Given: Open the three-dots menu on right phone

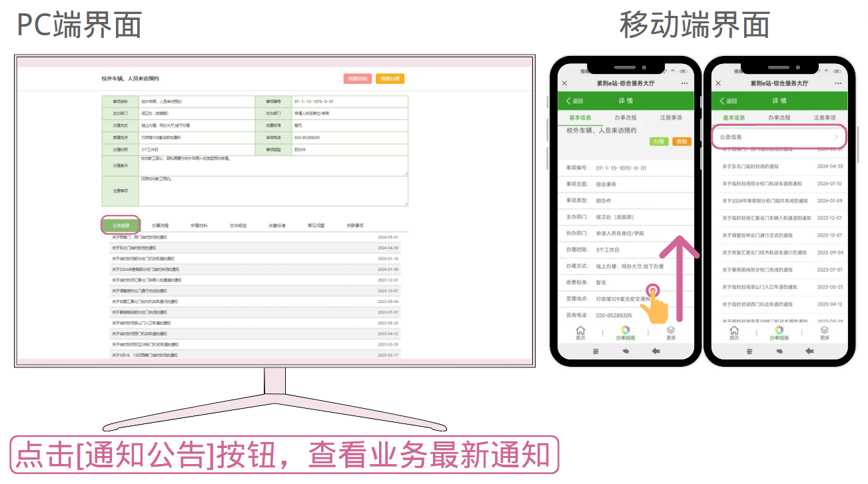Looking at the screenshot, I should 837,83.
